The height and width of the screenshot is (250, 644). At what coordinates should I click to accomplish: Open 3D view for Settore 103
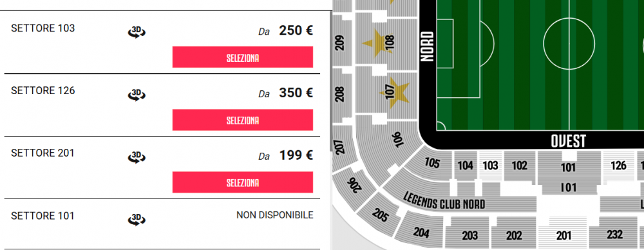click(137, 32)
